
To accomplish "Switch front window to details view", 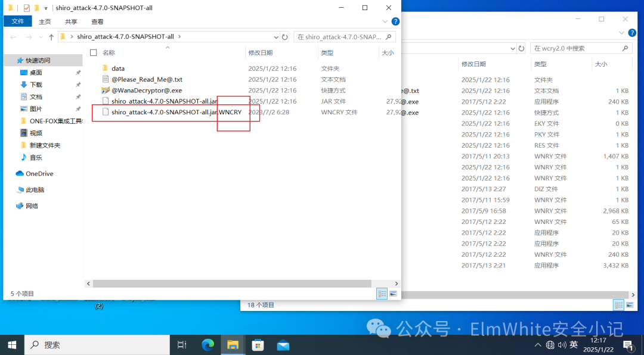I will pyautogui.click(x=382, y=294).
